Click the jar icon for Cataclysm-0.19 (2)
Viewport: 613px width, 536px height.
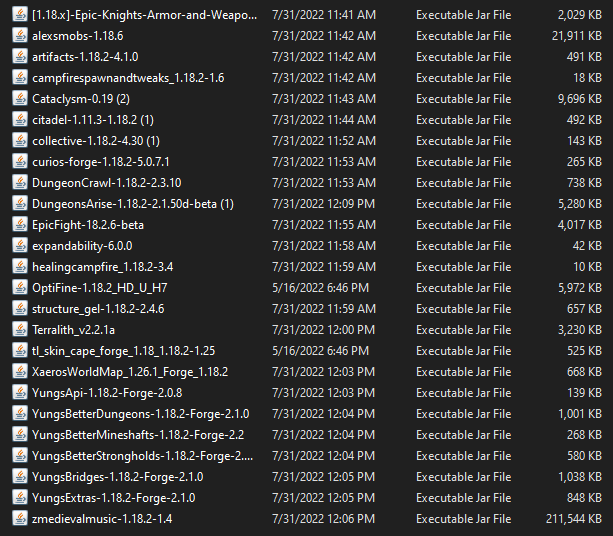20,99
